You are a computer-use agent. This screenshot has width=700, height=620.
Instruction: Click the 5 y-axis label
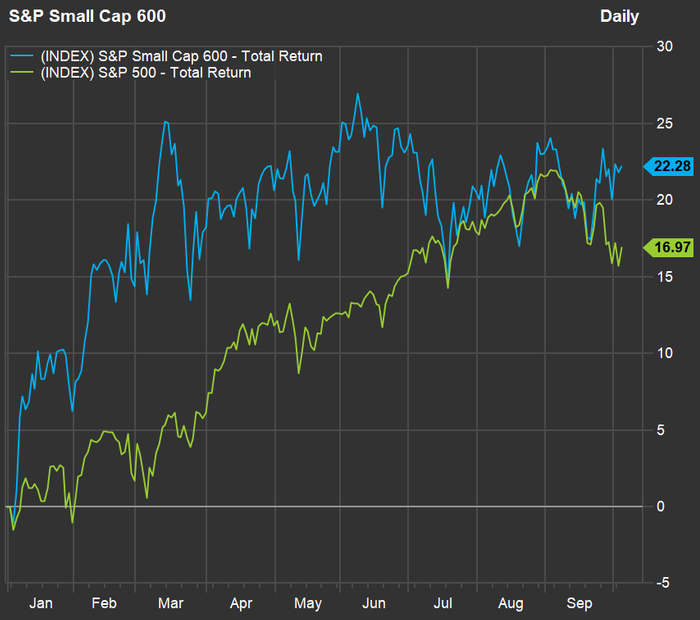[660, 430]
